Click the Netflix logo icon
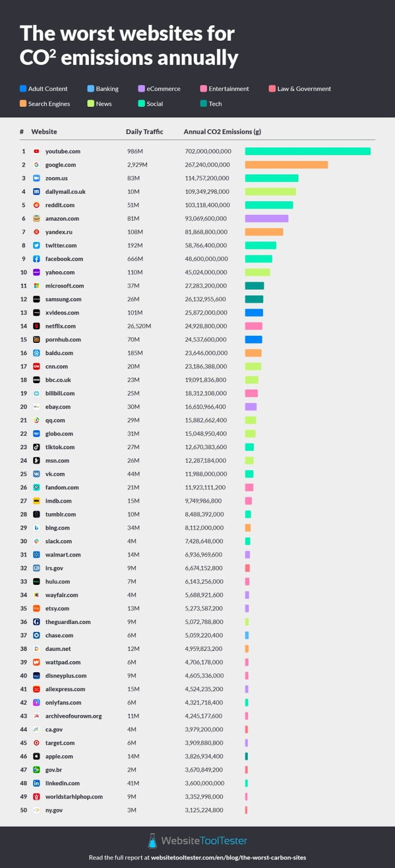The width and height of the screenshot is (395, 868). [36, 326]
